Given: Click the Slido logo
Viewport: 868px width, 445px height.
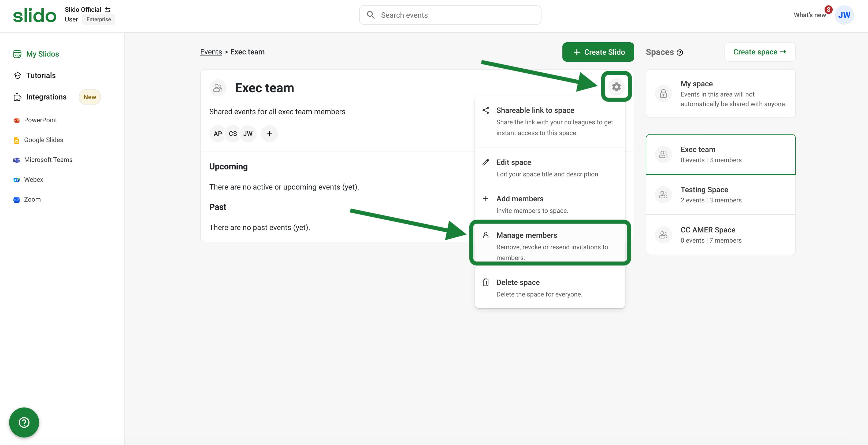Looking at the screenshot, I should pos(35,16).
